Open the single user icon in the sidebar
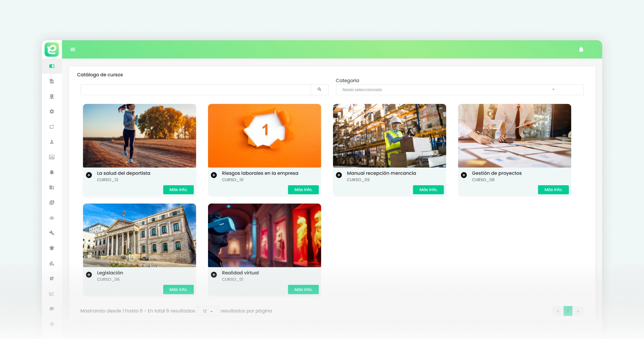 (x=52, y=142)
